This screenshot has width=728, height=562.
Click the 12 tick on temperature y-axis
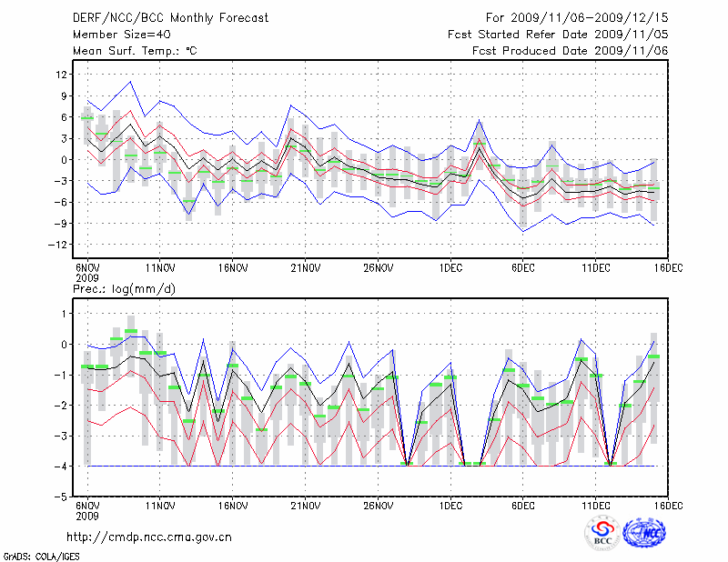click(x=62, y=75)
